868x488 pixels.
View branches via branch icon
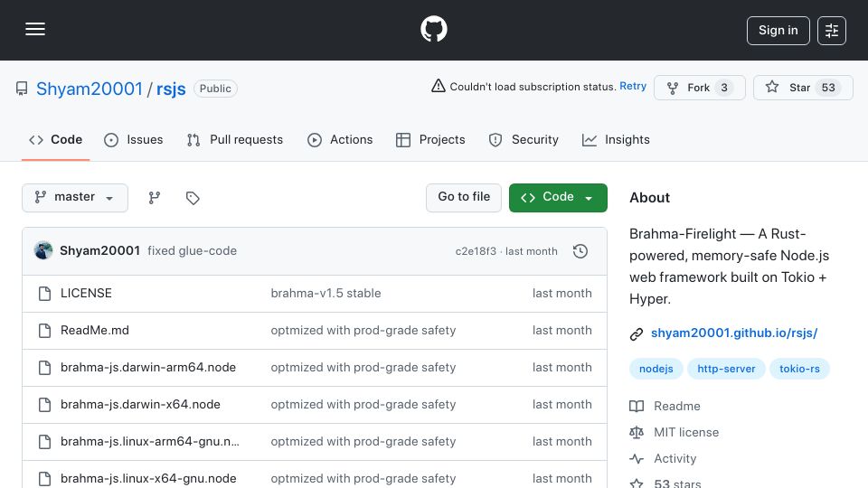[x=155, y=198]
